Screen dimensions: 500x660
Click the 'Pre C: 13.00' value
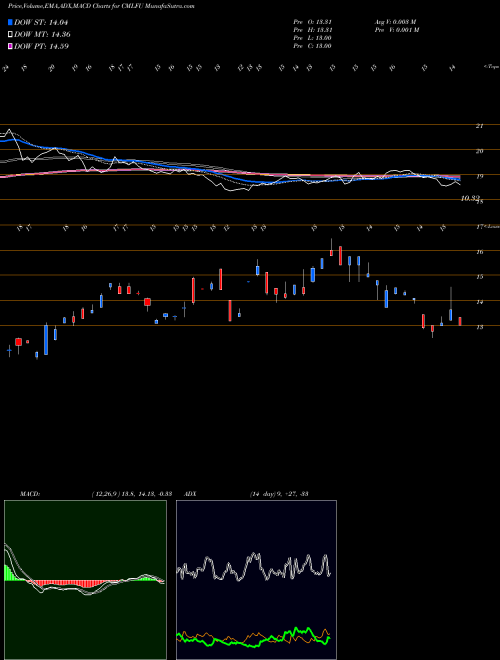312,46
